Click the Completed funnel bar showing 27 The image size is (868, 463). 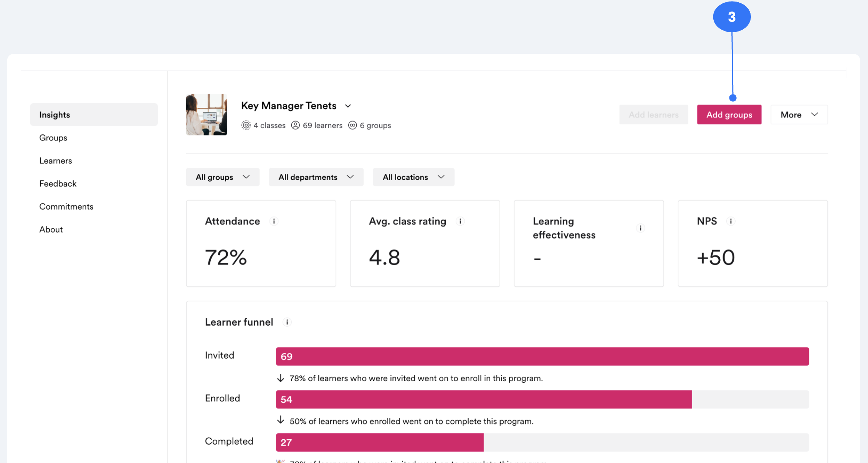coord(380,442)
